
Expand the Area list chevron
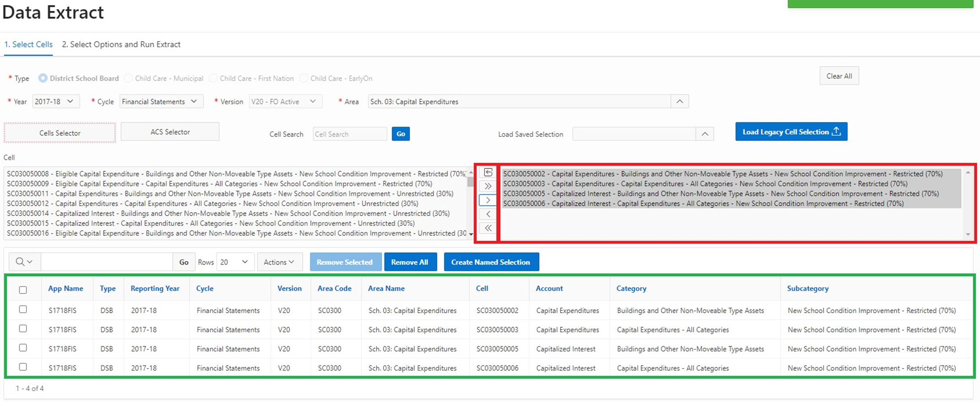679,102
